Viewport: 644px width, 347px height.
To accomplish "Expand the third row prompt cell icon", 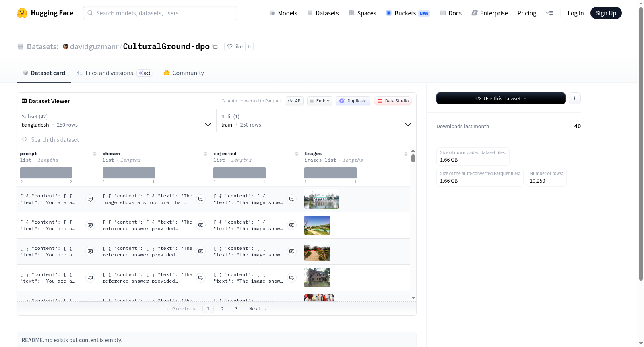I will 90,251.
